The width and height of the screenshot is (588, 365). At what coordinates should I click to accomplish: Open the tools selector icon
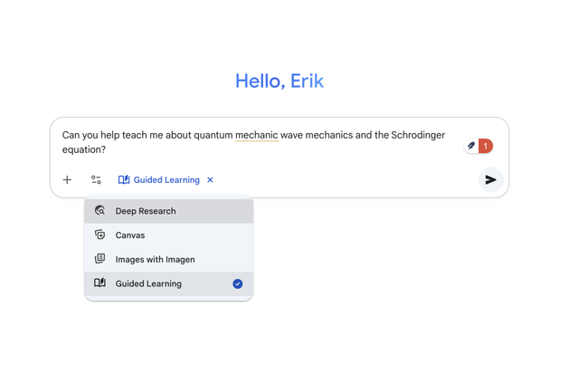96,180
